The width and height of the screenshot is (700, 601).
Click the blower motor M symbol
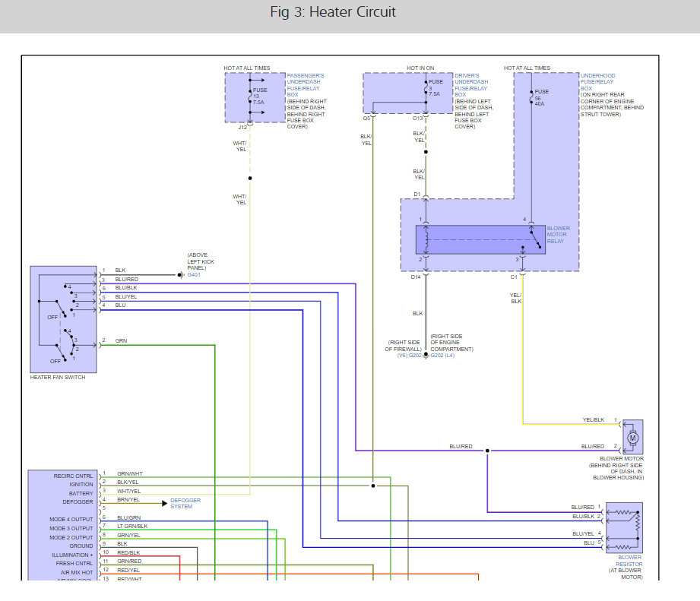(x=632, y=438)
